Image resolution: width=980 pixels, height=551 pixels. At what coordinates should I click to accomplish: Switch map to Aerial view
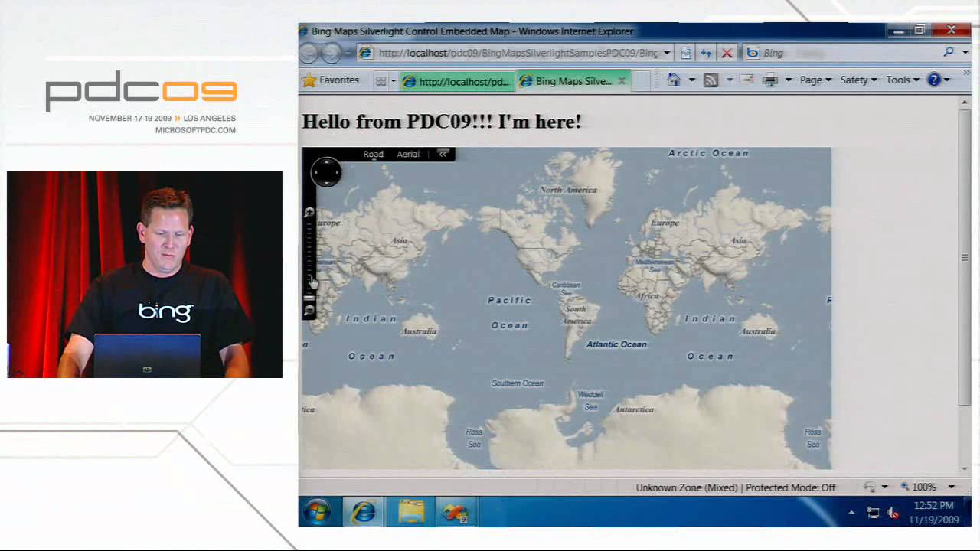408,154
